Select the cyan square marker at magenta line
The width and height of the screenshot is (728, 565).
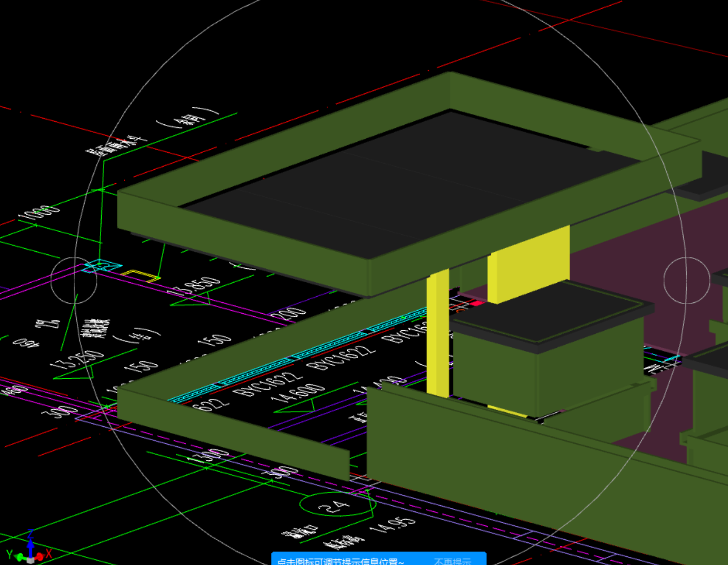click(x=102, y=266)
